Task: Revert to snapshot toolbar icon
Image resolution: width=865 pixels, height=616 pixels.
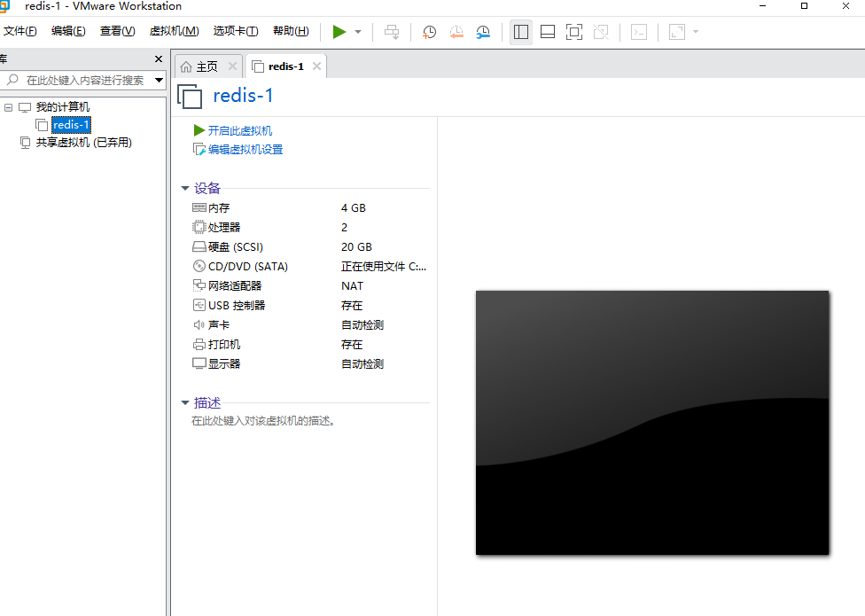Action: (456, 32)
